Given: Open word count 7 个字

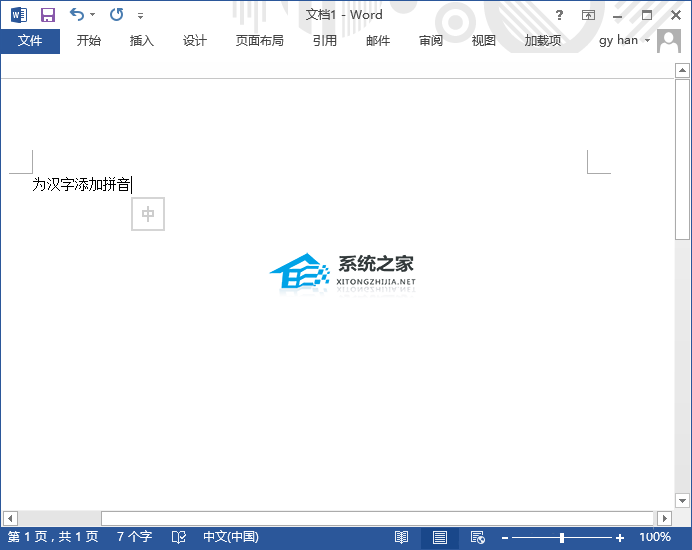Looking at the screenshot, I should 134,537.
